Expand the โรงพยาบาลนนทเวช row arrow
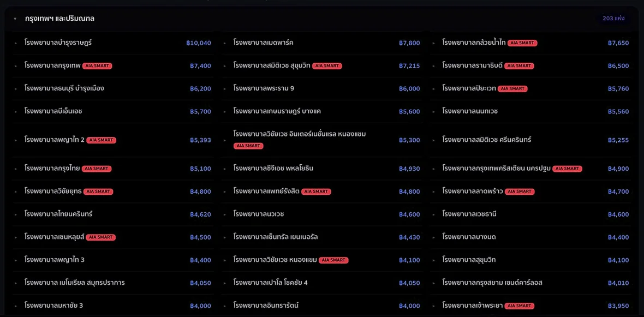644x317 pixels. [434, 111]
